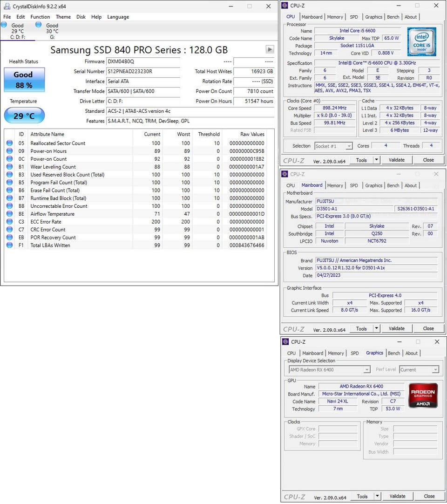Click the Serial Number field

pyautogui.click(x=143, y=71)
